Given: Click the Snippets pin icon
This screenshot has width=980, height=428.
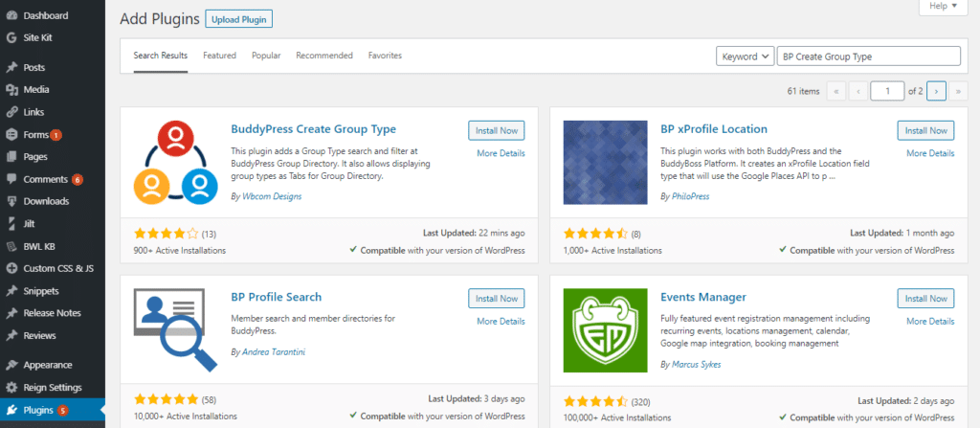Looking at the screenshot, I should click(x=11, y=291).
